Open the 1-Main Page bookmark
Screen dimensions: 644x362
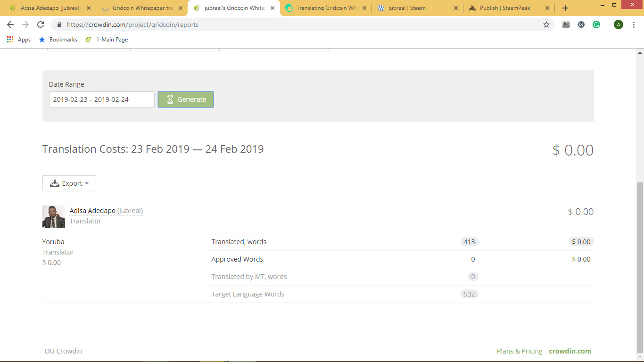(x=107, y=40)
